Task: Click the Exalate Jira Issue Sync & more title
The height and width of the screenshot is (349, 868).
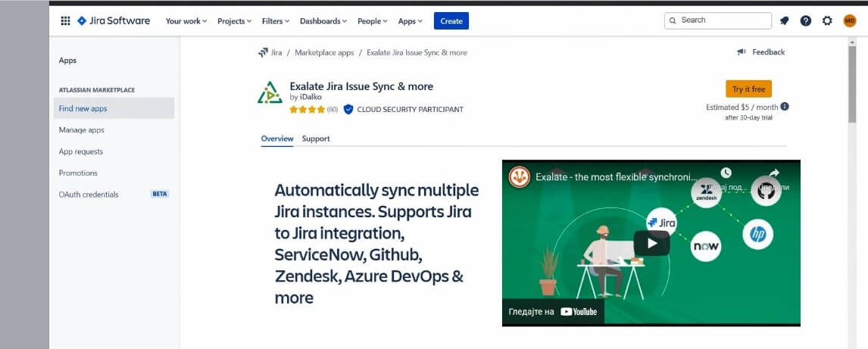Action: (x=361, y=86)
